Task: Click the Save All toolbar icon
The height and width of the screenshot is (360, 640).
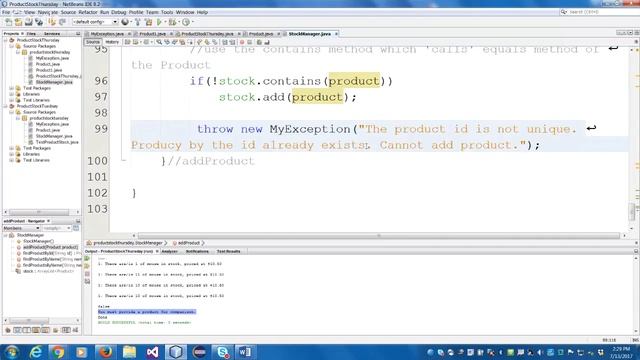Action: pyautogui.click(x=39, y=22)
